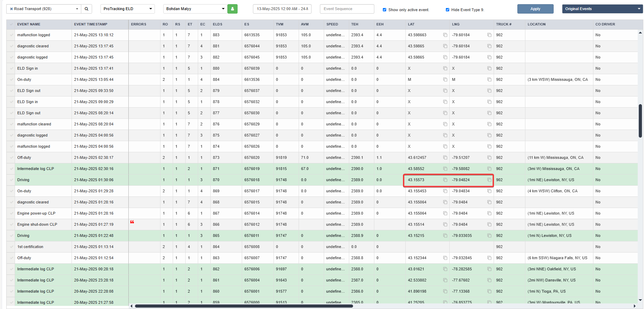Click the magnifier search button
644x309 pixels.
pos(87,9)
